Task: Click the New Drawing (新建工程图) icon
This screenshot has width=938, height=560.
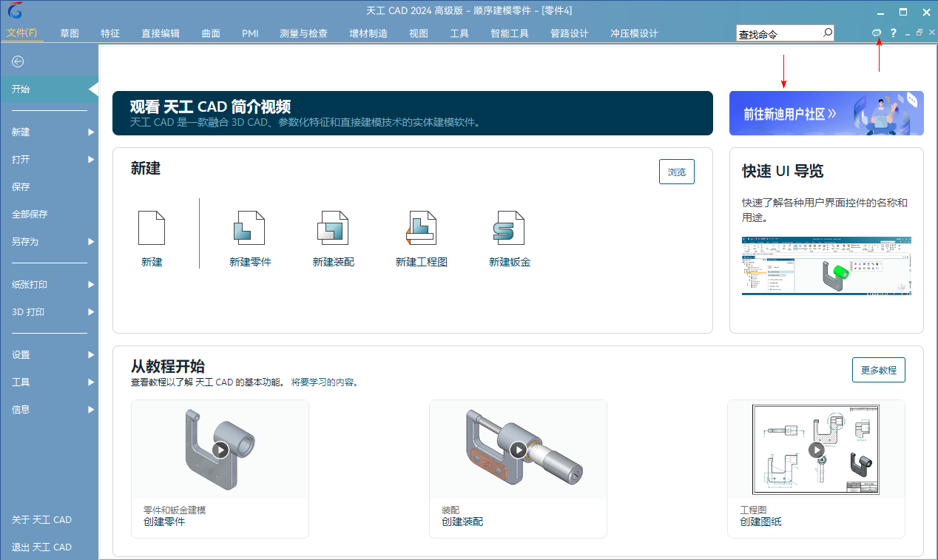Action: pyautogui.click(x=421, y=228)
